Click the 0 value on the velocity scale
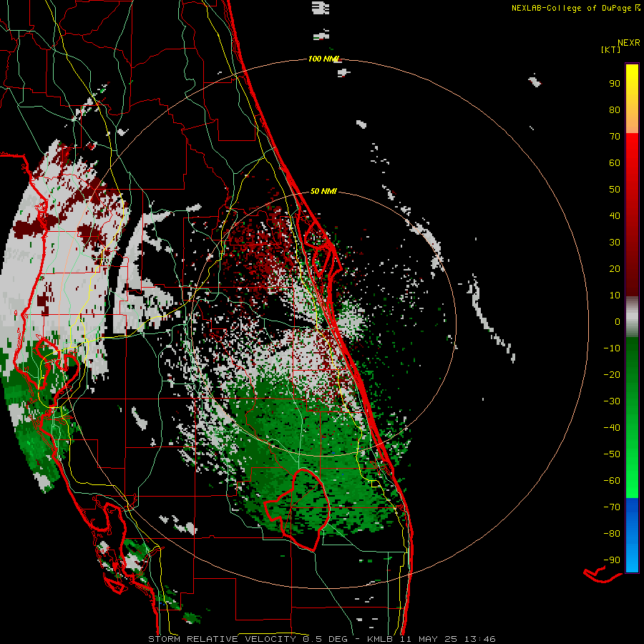This screenshot has height=644, width=644. click(618, 321)
